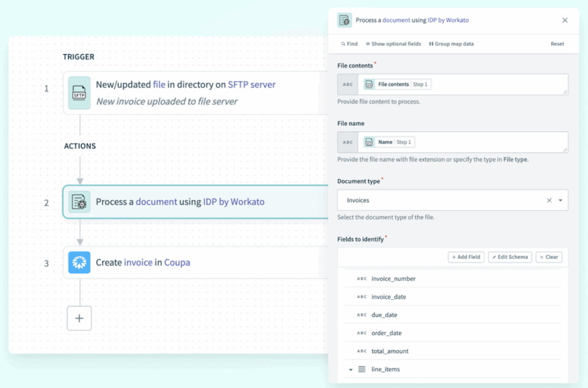Click the Coupa app icon in step 3

[79, 263]
